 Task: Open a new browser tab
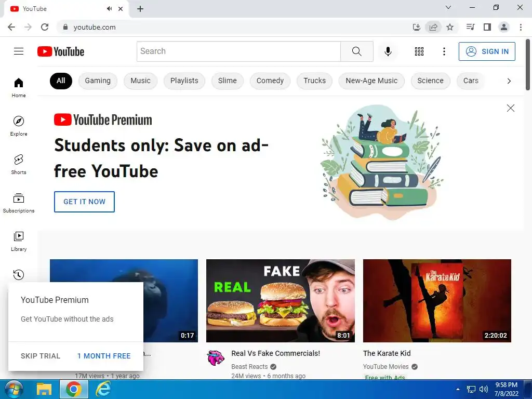point(140,9)
